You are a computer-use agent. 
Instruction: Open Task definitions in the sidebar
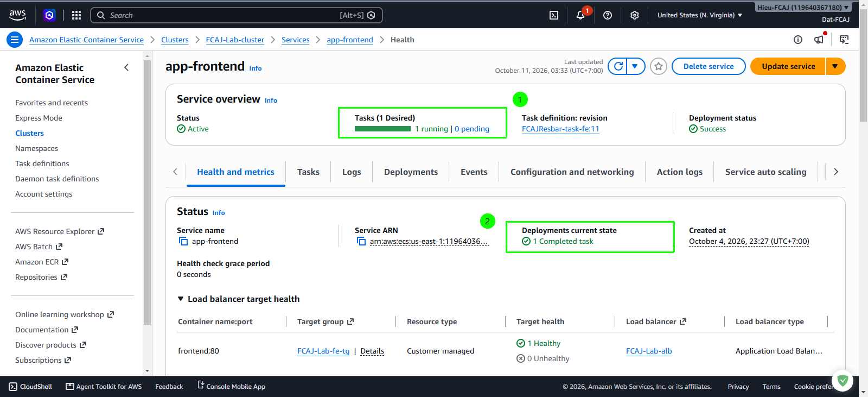(x=42, y=163)
